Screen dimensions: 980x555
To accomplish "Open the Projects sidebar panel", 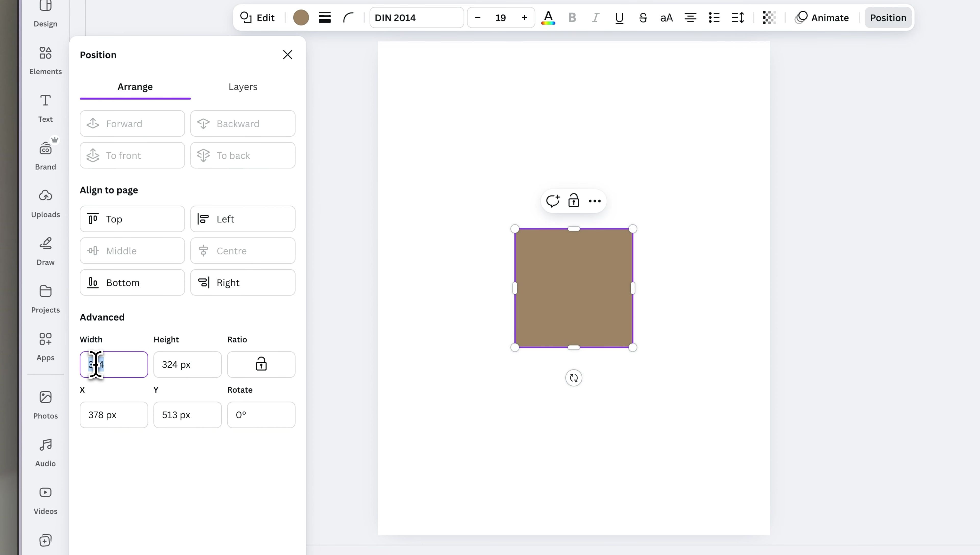I will click(x=45, y=299).
